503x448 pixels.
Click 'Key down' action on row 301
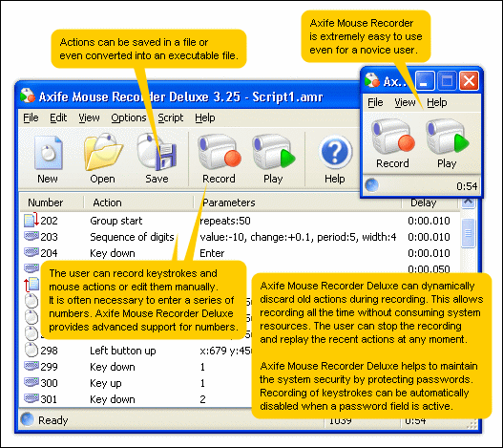click(113, 399)
